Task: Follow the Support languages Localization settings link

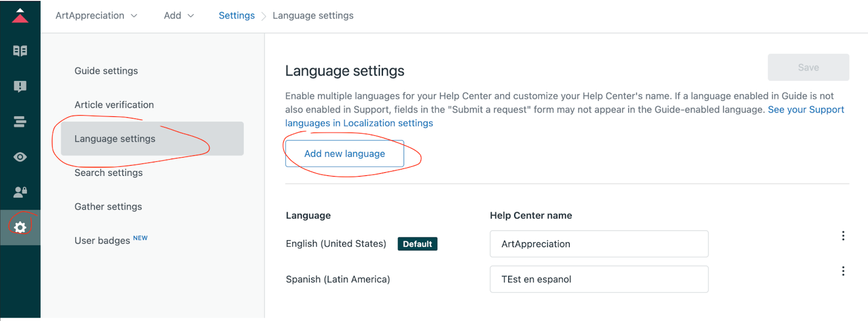Action: click(x=359, y=123)
